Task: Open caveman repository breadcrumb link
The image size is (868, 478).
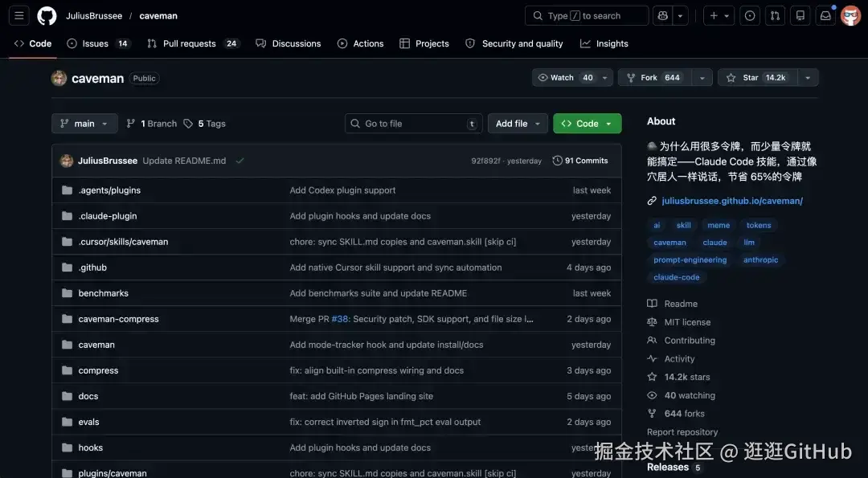Action: [158, 16]
